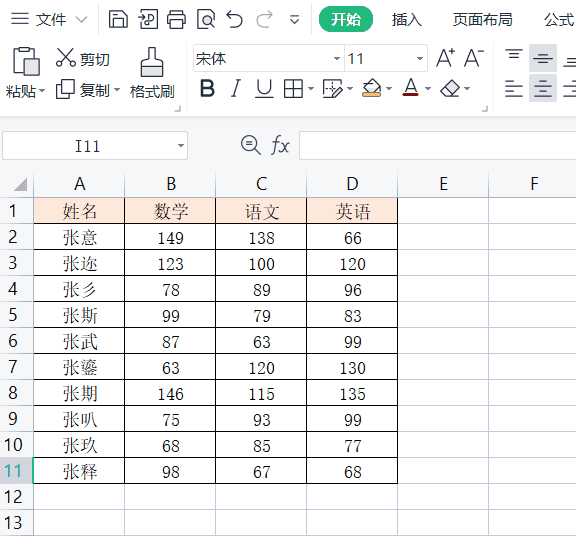Click the select-all corner triangle
The image size is (576, 536).
(21, 184)
